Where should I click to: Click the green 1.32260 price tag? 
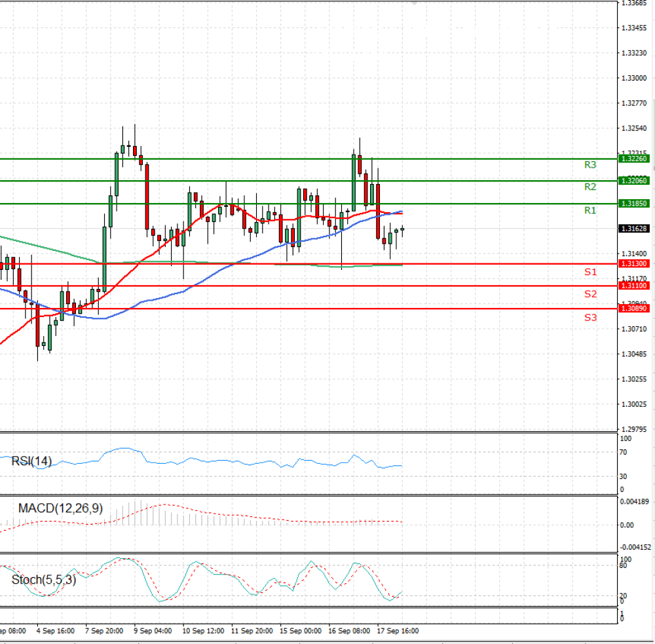point(633,159)
